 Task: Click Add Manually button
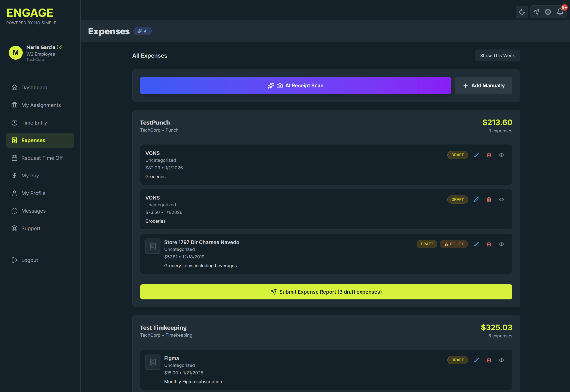coord(483,86)
